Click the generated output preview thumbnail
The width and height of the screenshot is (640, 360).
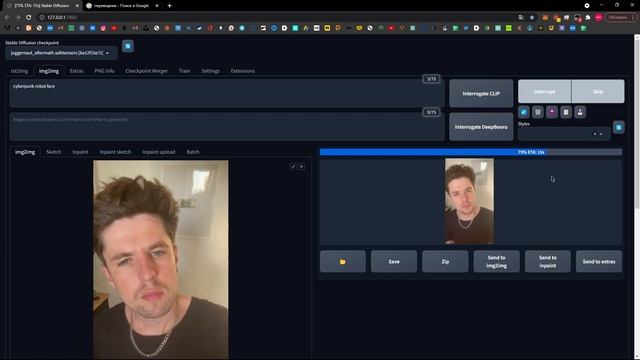(x=469, y=201)
